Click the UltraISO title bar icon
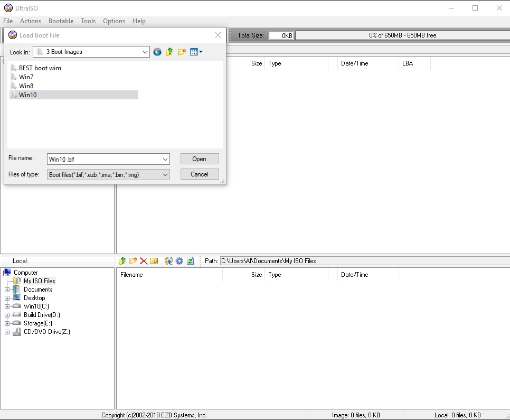Screen dimensions: 510x420 [8, 8]
